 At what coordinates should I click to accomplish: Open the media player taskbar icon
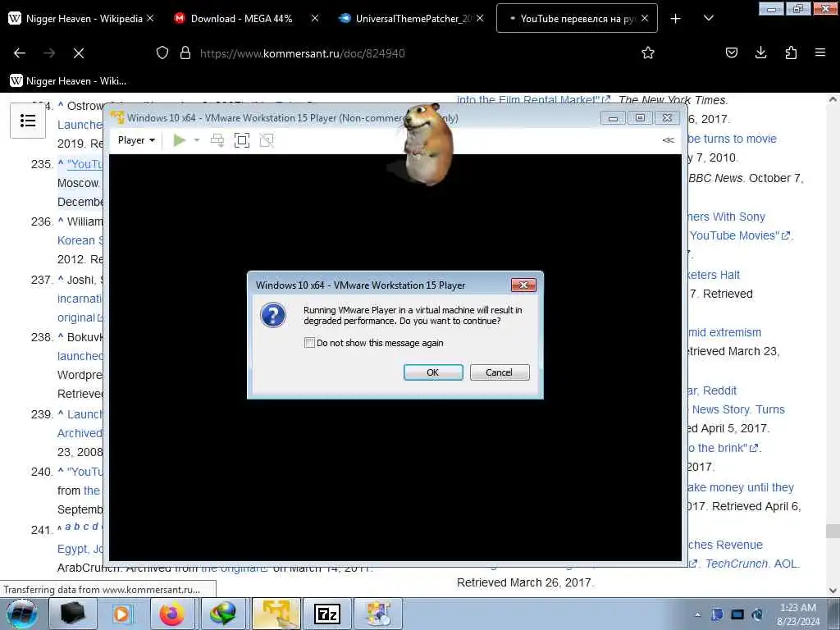click(121, 614)
